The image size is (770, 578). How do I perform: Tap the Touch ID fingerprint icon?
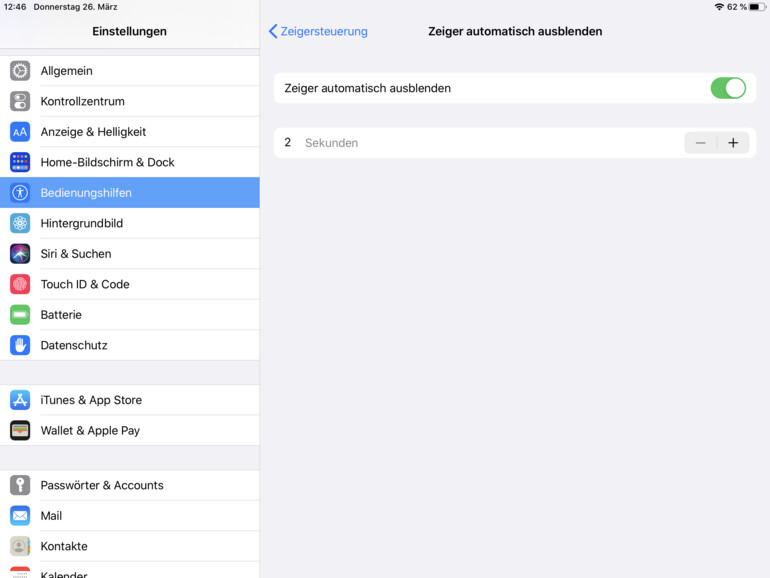(20, 284)
